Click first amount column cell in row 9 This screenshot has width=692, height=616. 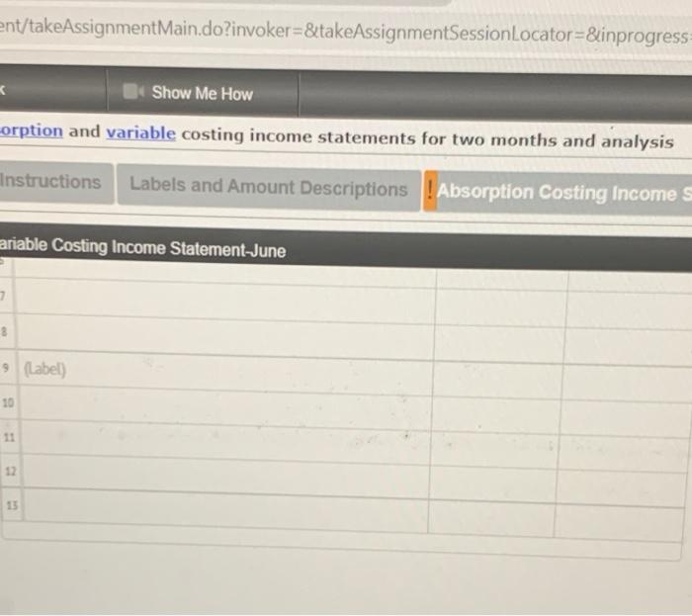[498, 379]
